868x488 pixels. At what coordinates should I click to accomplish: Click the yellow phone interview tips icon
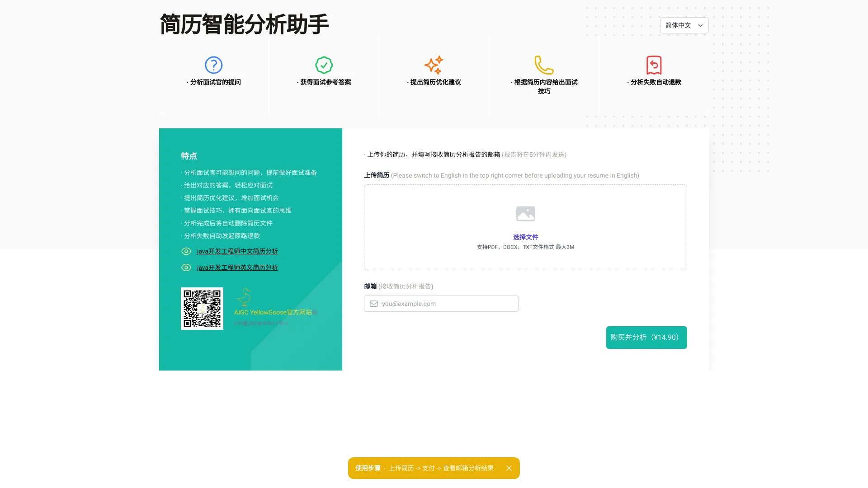click(x=543, y=65)
